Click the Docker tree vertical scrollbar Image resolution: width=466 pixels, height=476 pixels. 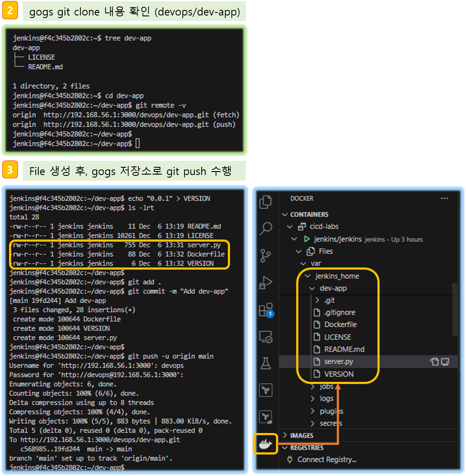(455, 309)
